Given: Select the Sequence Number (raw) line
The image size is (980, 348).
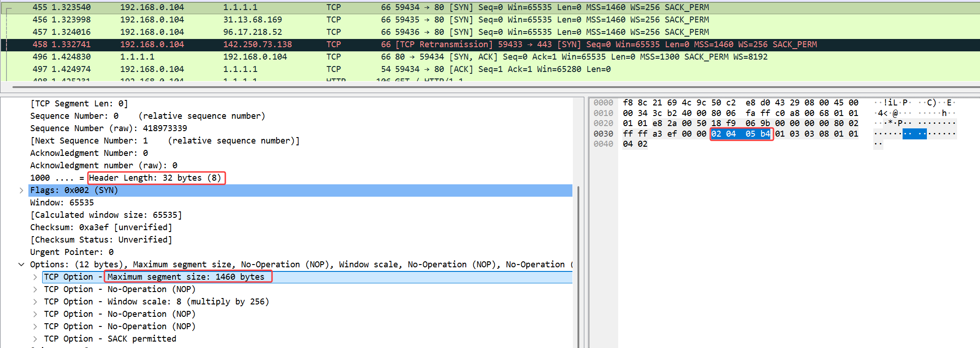Looking at the screenshot, I should 109,128.
